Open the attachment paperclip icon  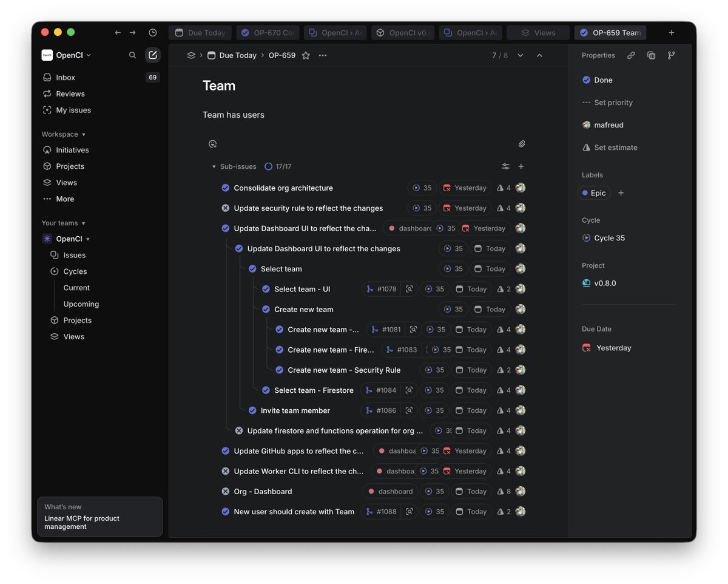(x=522, y=144)
